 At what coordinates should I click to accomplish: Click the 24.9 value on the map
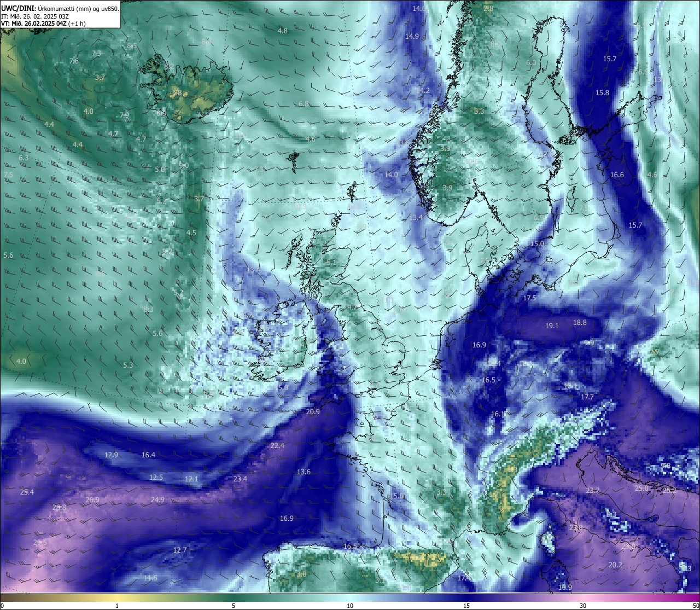157,499
